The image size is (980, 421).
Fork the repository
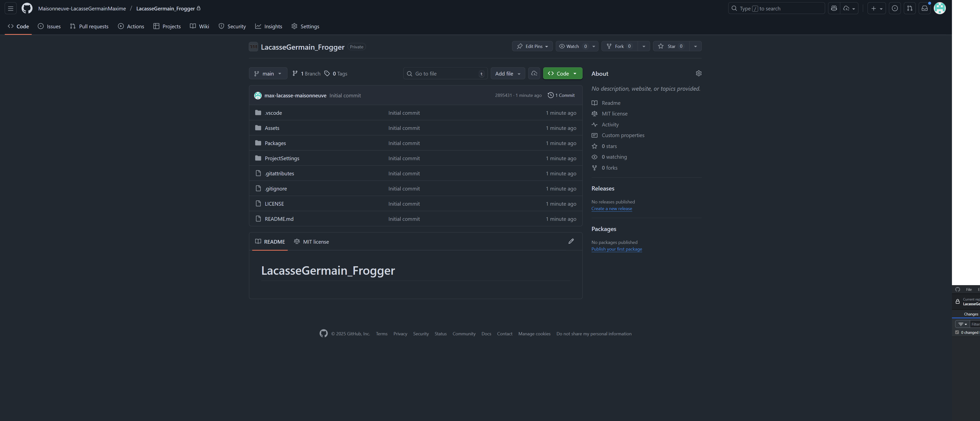[619, 46]
